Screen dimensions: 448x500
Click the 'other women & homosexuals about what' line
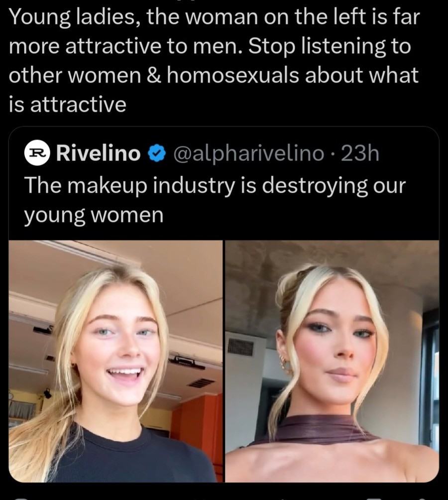click(x=214, y=76)
